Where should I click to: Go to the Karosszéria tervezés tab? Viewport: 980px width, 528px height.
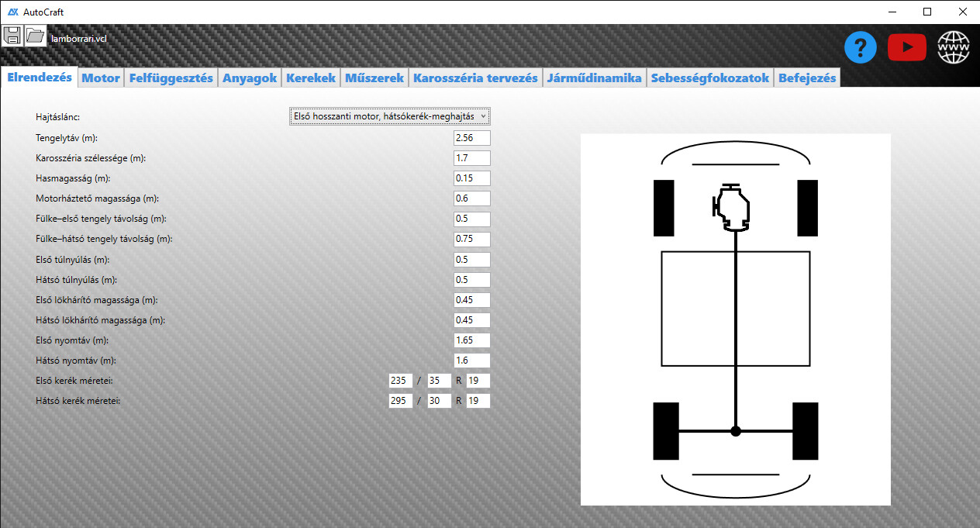click(475, 78)
